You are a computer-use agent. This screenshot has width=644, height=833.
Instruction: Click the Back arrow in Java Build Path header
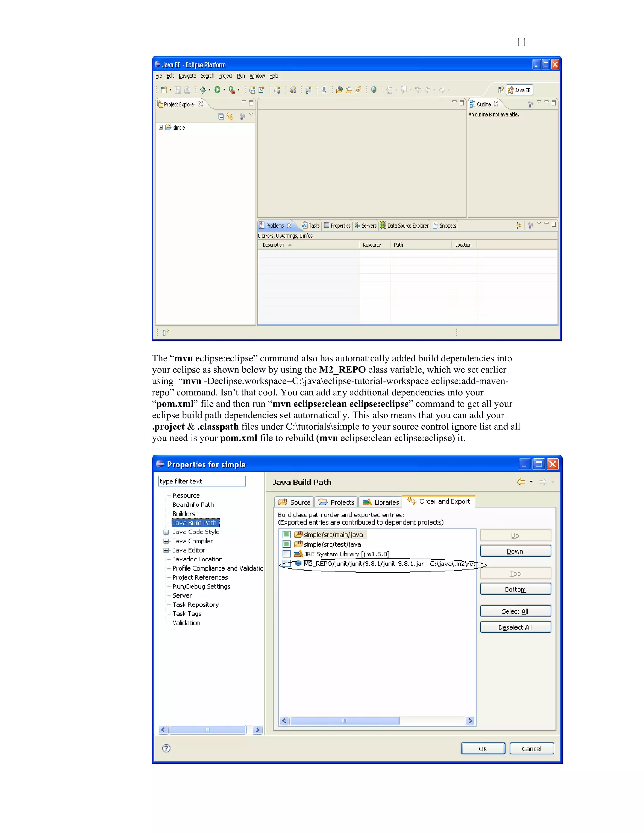click(x=521, y=482)
